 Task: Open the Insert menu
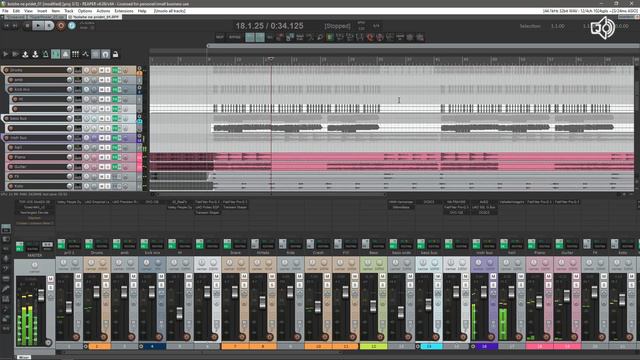[42, 11]
